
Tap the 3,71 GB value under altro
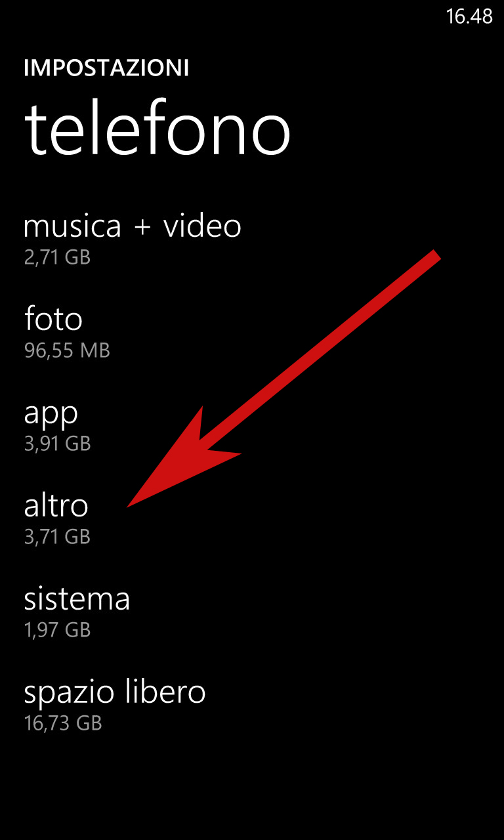tap(57, 537)
